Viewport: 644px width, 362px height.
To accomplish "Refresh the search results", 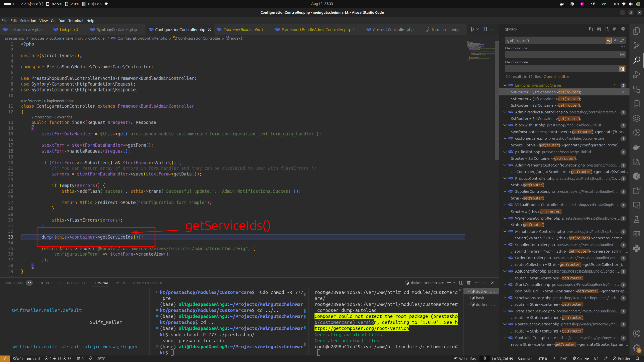I will 591,29.
